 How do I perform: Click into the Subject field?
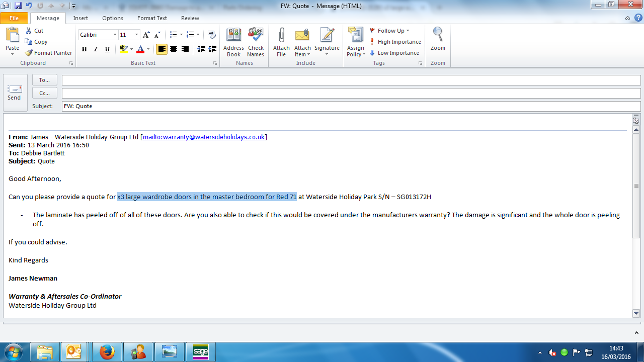point(351,106)
